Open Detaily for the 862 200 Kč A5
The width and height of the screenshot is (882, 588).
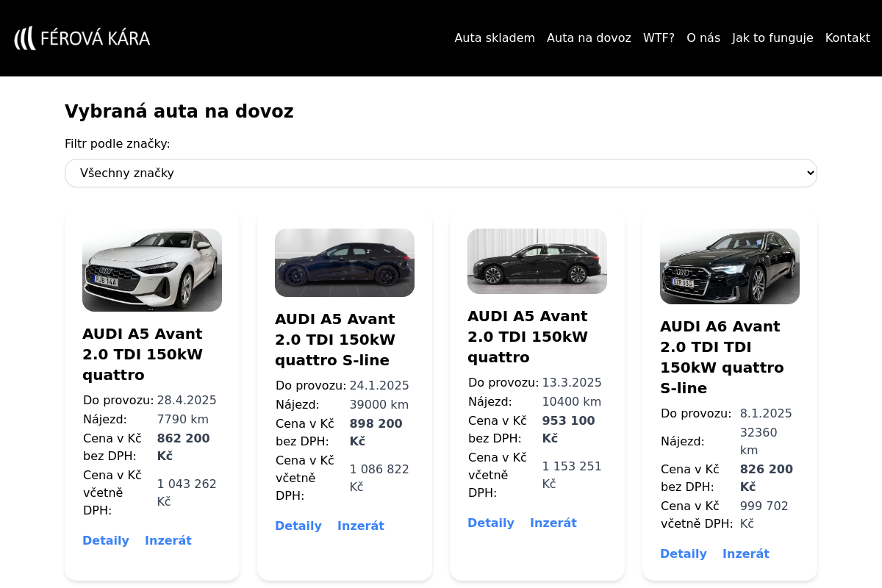106,541
